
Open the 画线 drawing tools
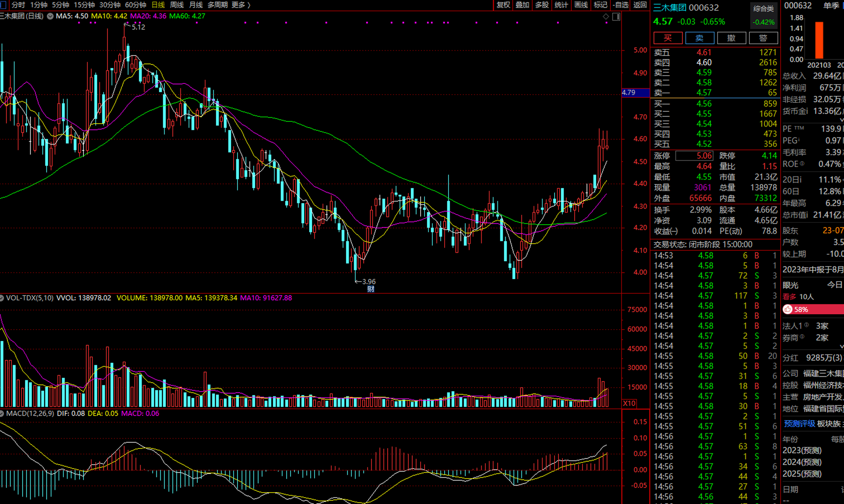pyautogui.click(x=581, y=5)
